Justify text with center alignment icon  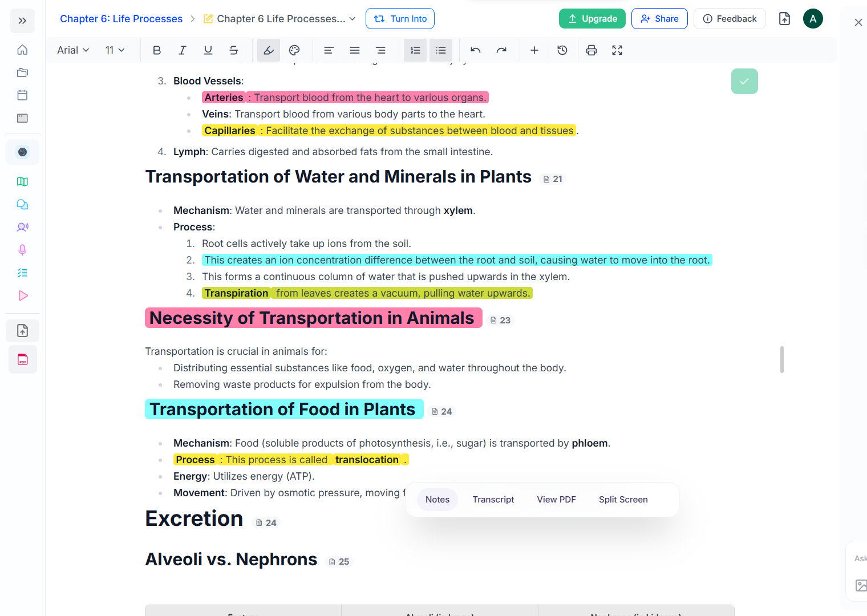pyautogui.click(x=355, y=50)
